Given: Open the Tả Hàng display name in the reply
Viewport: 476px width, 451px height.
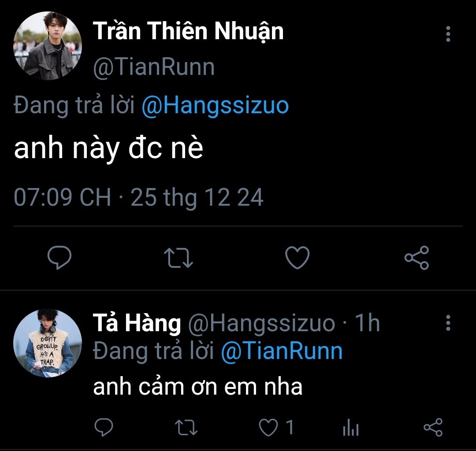Looking at the screenshot, I should coord(137,323).
